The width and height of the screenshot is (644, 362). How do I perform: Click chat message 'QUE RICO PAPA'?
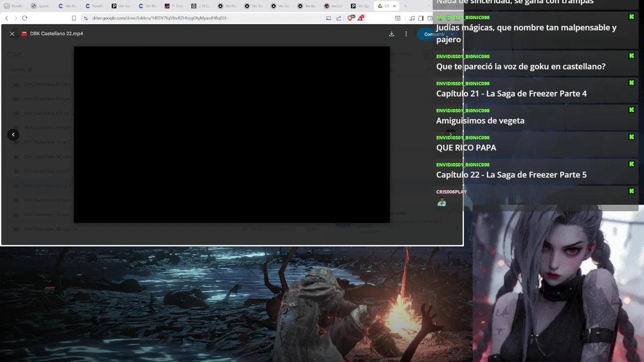pyautogui.click(x=466, y=148)
